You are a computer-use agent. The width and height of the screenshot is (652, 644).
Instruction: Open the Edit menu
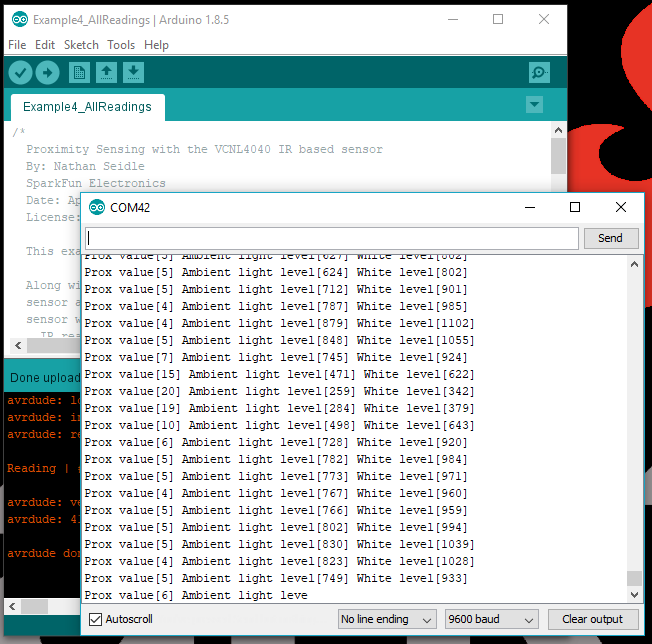tap(45, 45)
